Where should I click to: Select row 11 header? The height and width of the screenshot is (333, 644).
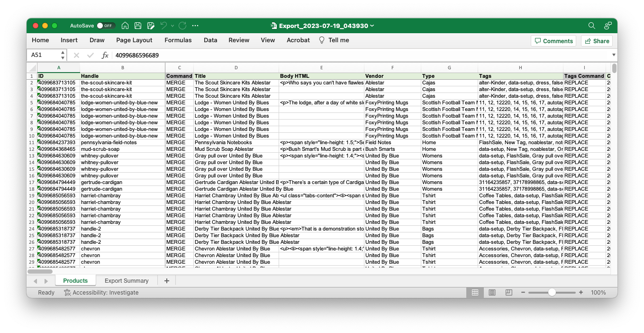pyautogui.click(x=32, y=142)
